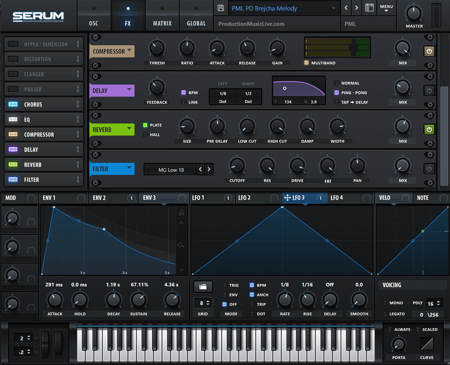Select the LFO 3 tab
Image resolution: width=450 pixels, height=365 pixels.
pyautogui.click(x=304, y=198)
